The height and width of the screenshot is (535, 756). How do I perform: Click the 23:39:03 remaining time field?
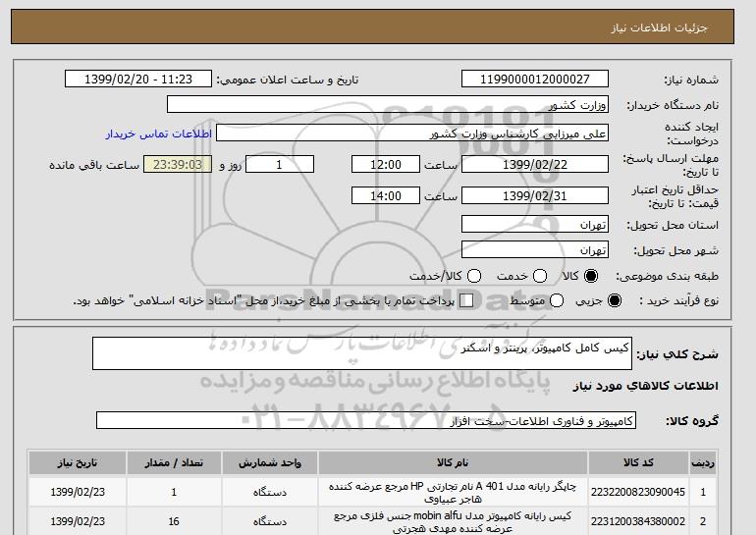pos(178,164)
